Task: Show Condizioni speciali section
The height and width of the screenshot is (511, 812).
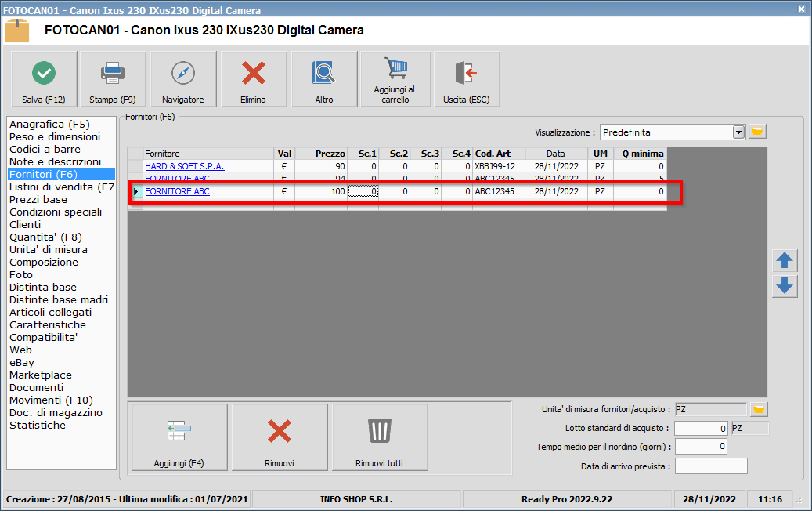Action: (x=56, y=212)
